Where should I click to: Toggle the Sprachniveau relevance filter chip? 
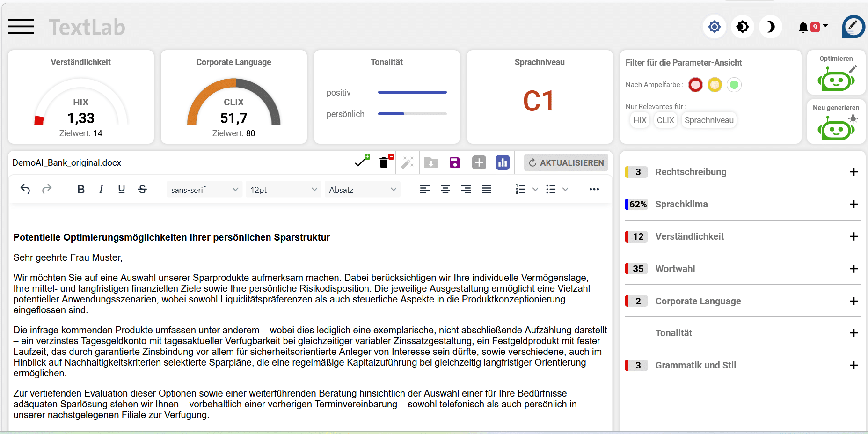(709, 120)
